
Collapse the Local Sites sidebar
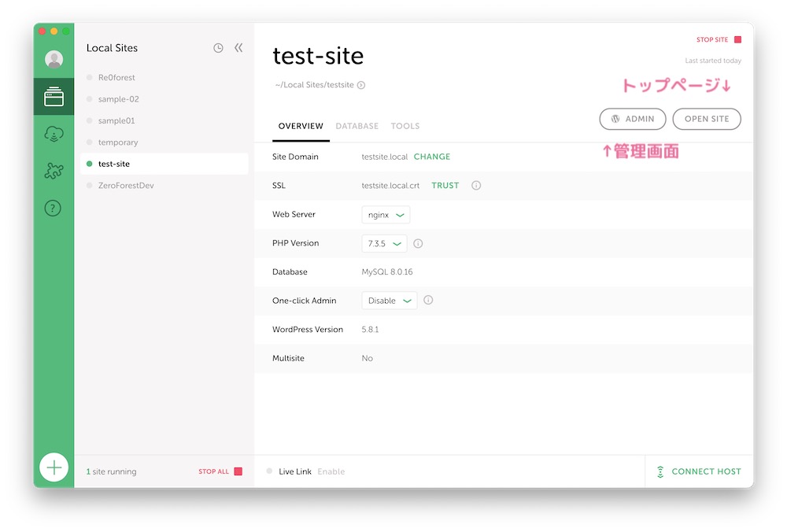(x=238, y=48)
